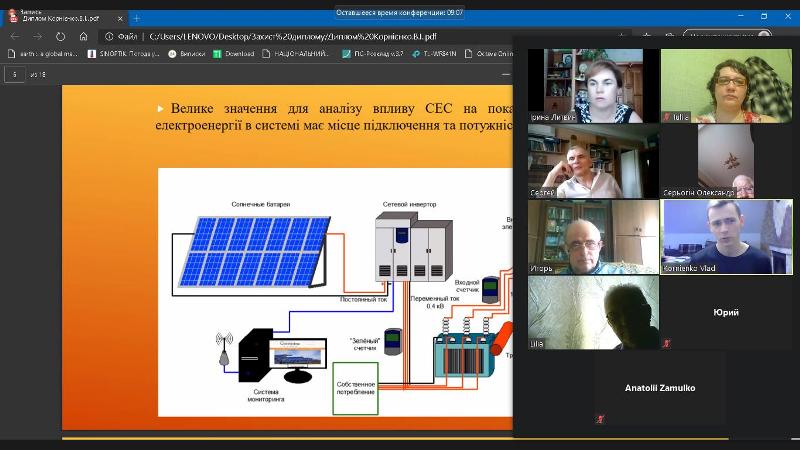The width and height of the screenshot is (800, 450).
Task: Open a new browser tab
Action: pos(136,18)
